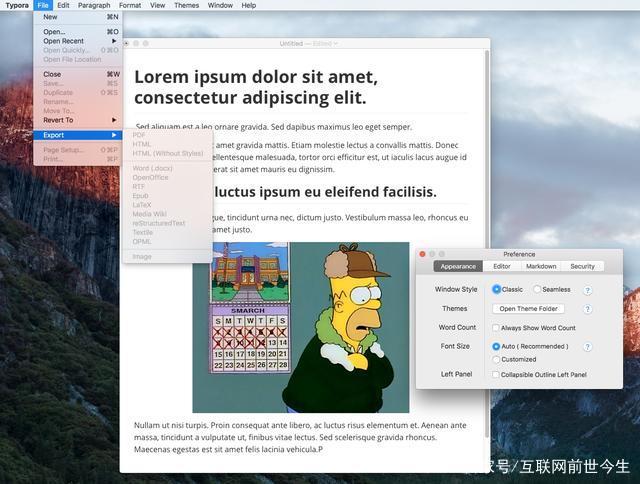Click the help icon beside Themes

click(587, 309)
